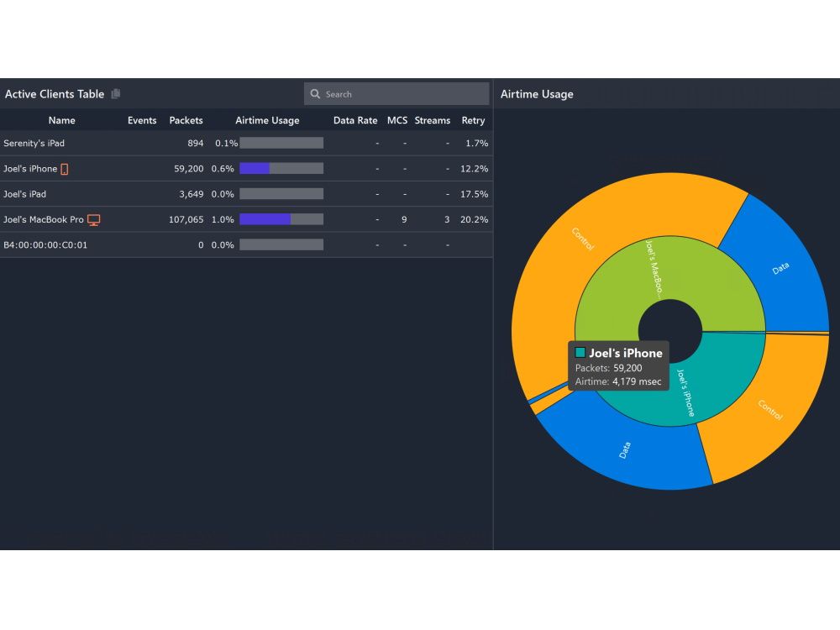Screen dimensions: 840x630
Task: Click the monitor icon beside Joel's MacBook Pro
Action: click(94, 219)
